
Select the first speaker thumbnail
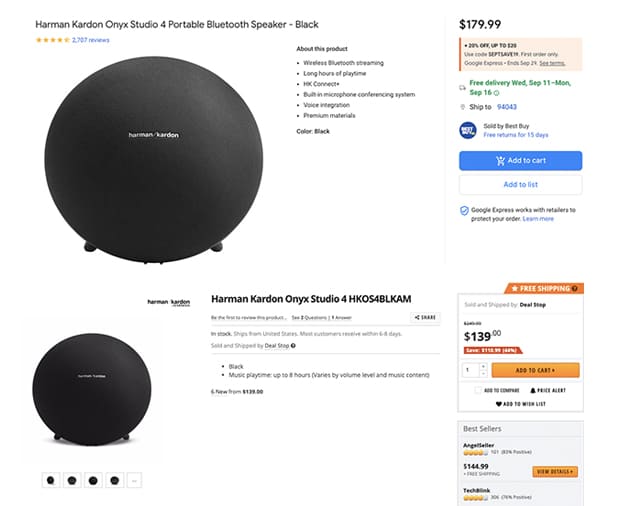pos(51,480)
